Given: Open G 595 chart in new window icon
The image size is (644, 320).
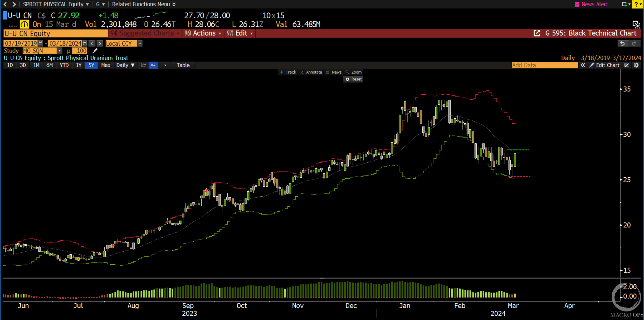Looking at the screenshot, I should [537, 33].
